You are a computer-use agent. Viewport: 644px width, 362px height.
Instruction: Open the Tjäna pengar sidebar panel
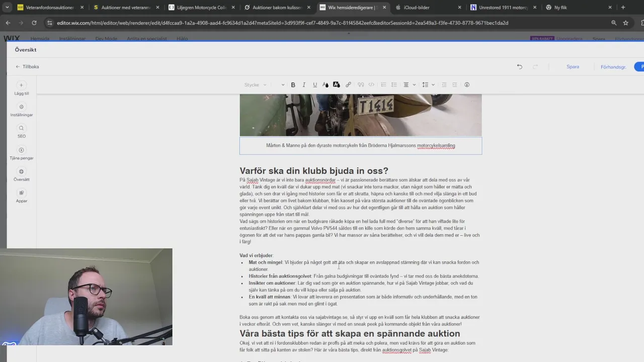pyautogui.click(x=21, y=153)
